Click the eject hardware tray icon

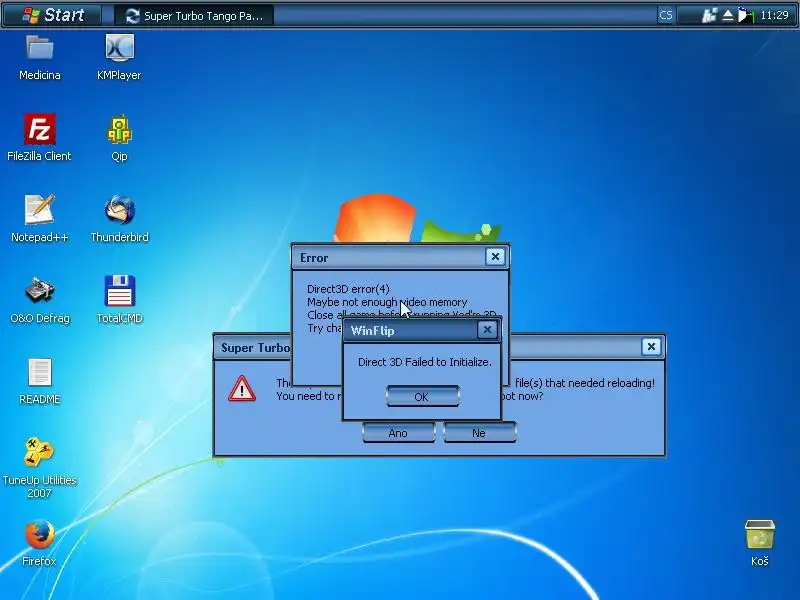point(728,16)
